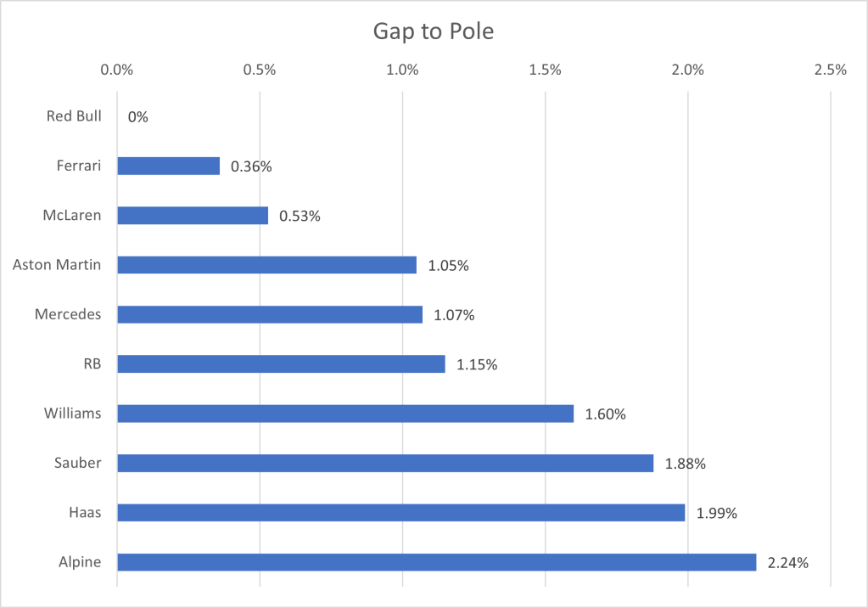
Task: Click the RB bar
Action: point(281,364)
